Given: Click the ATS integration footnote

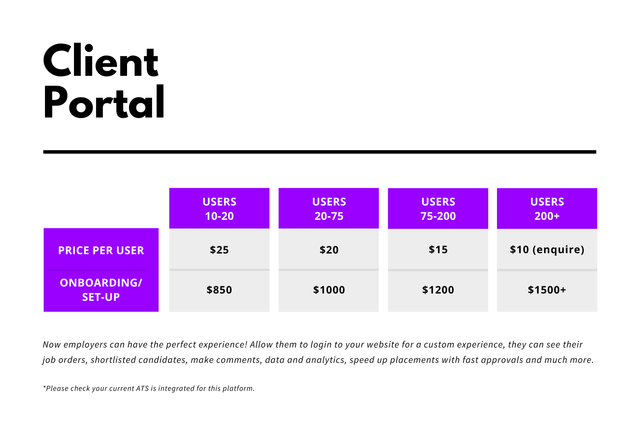Looking at the screenshot, I should 149,388.
